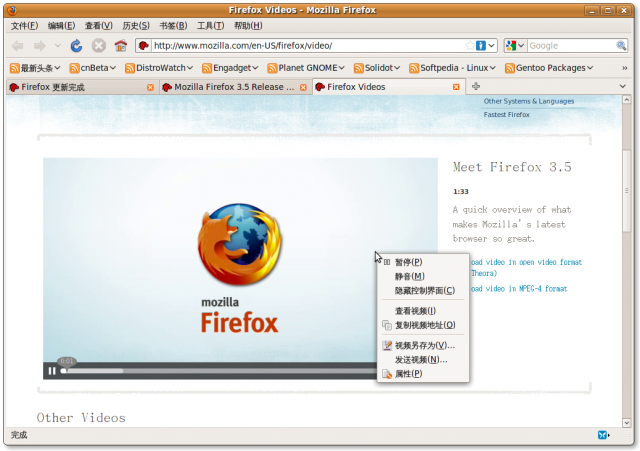Open the address bar history dropdown
640x451 pixels.
(492, 46)
